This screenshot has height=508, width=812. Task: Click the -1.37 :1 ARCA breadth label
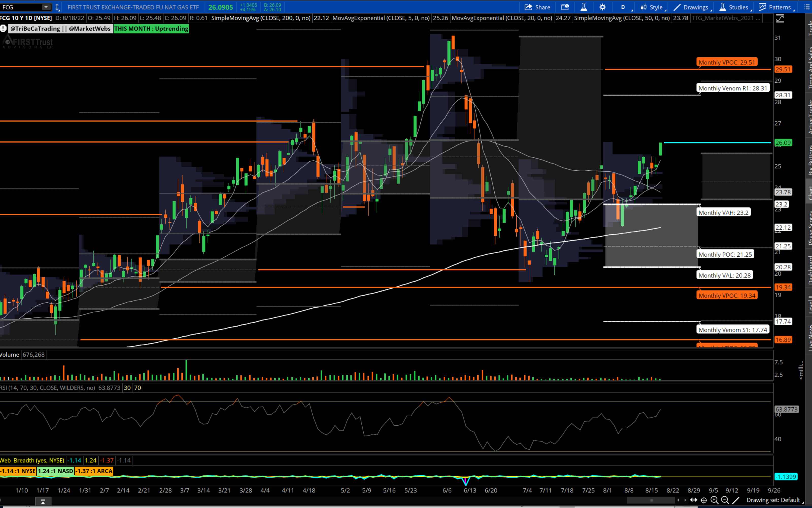pyautogui.click(x=94, y=471)
